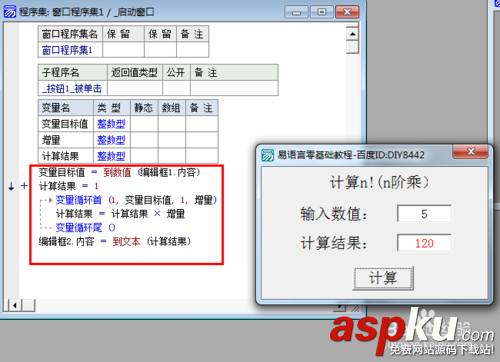Close the 程序集 code window
The image size is (500, 362).
coord(347,12)
